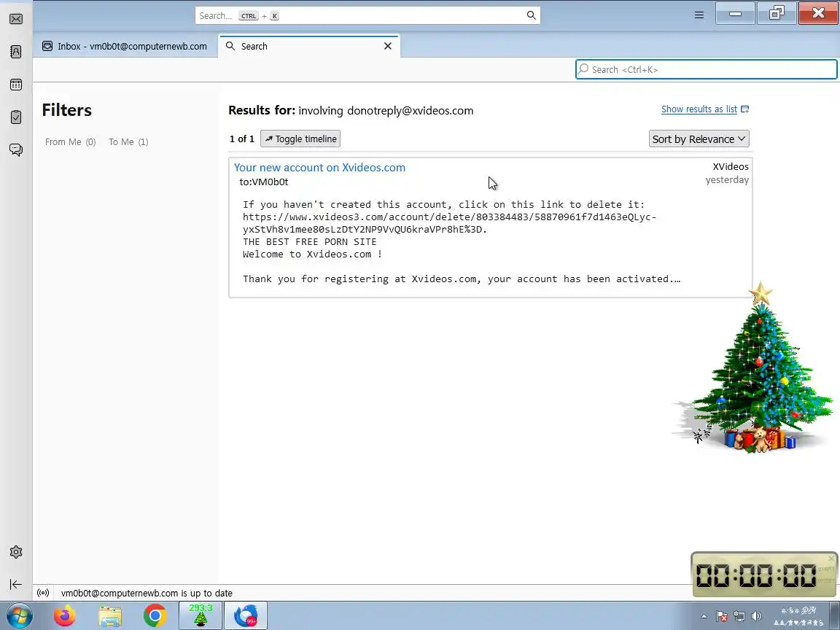Click the network tray icon
This screenshot has width=840, height=630.
click(x=739, y=617)
